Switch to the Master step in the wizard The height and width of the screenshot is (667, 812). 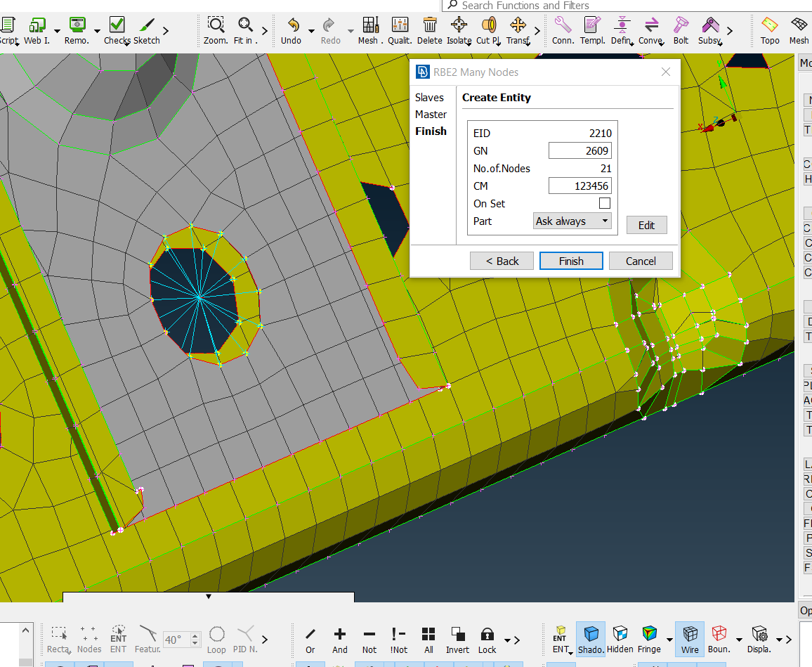tap(431, 114)
